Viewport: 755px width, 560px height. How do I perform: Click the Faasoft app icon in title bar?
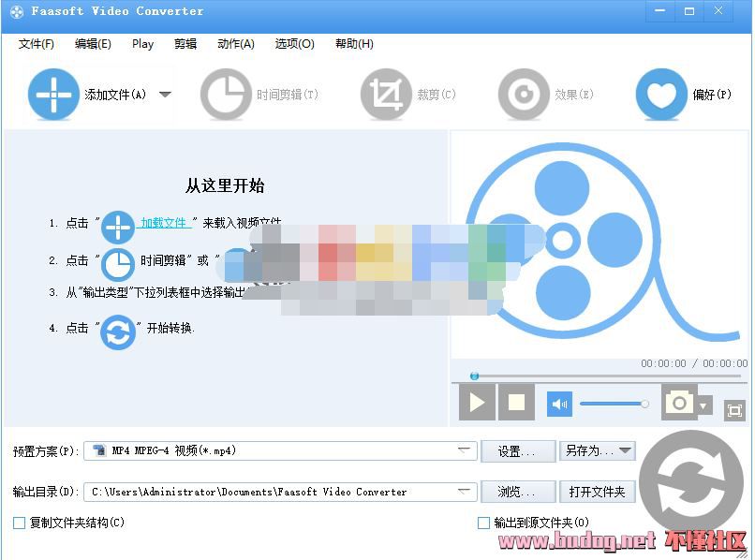coord(16,11)
